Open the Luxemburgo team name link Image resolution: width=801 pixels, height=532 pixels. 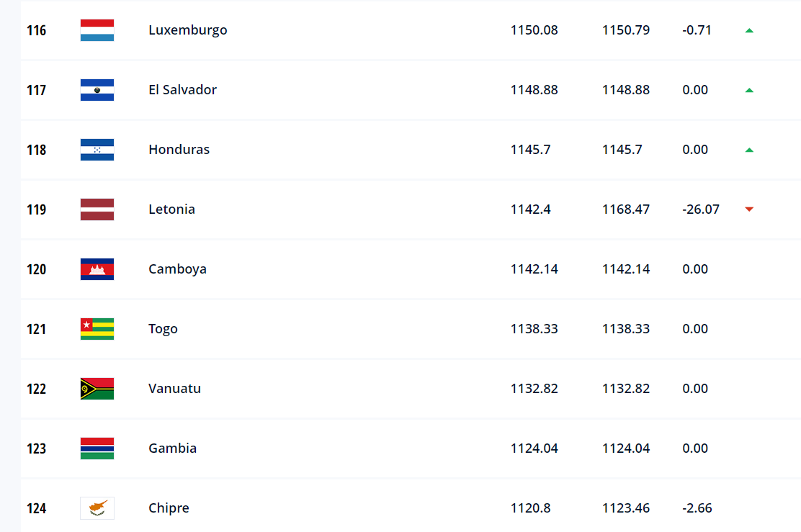[x=187, y=30]
